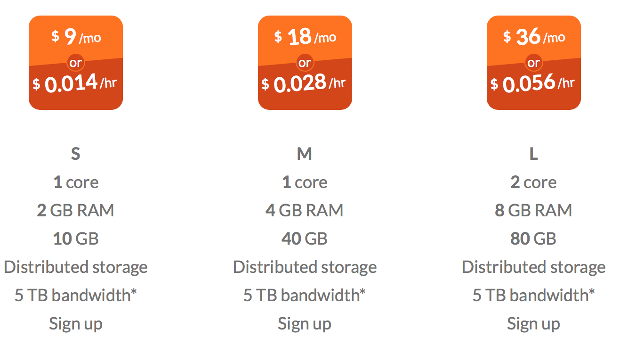Click the 5 TB bandwidth asterisk under plan L
The width and height of the screenshot is (644, 362).
click(x=593, y=292)
